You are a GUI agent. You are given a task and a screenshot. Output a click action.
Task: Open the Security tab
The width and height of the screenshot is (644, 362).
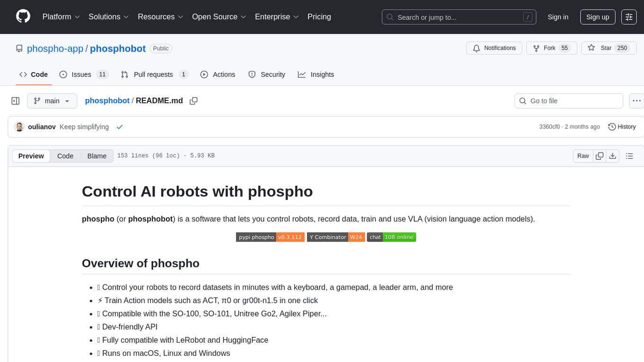267,74
